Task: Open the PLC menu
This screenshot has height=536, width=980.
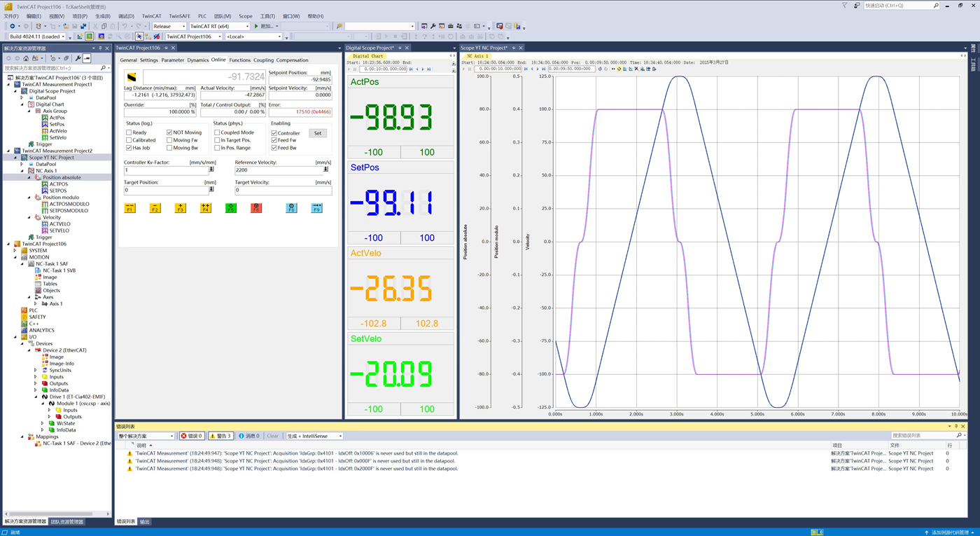Action: coord(202,16)
